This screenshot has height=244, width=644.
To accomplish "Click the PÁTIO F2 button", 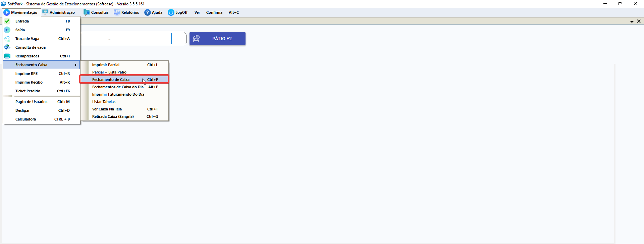I will pos(217,39).
